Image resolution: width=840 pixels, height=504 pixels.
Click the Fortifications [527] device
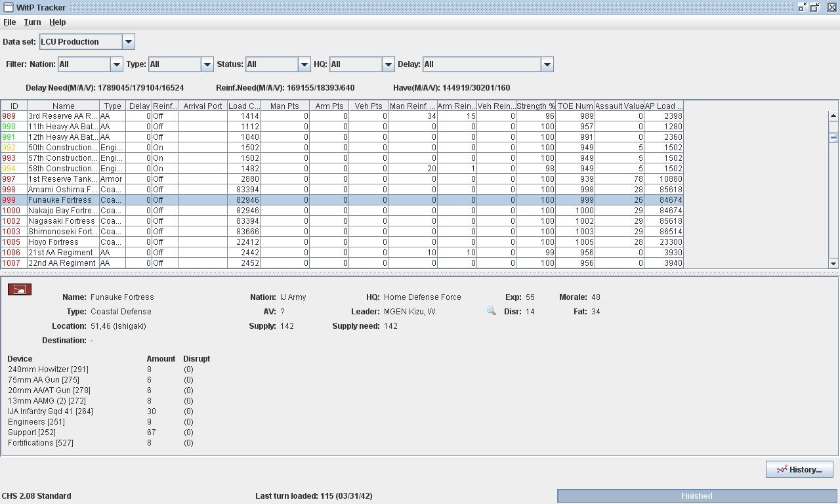point(41,443)
